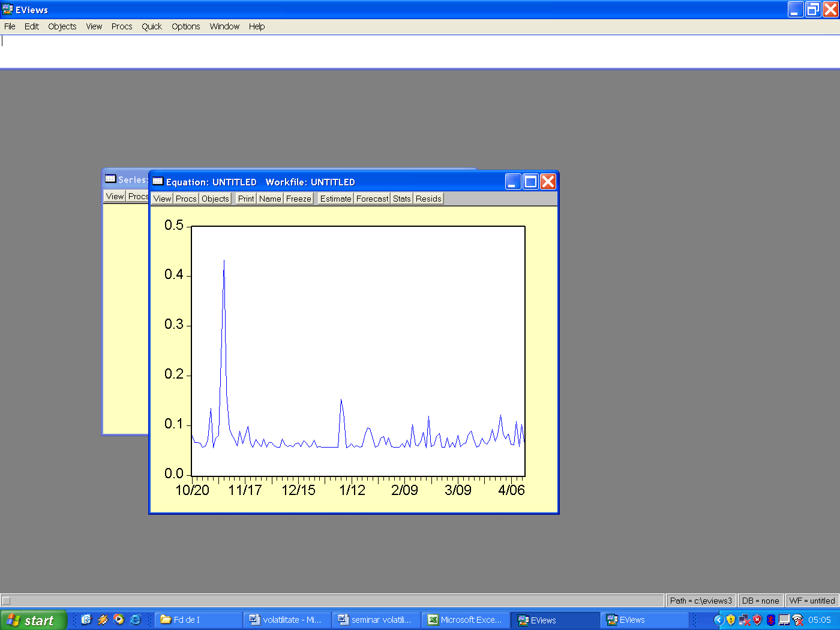Image resolution: width=840 pixels, height=630 pixels.
Task: Minimize the main EViews window
Action: tap(796, 10)
